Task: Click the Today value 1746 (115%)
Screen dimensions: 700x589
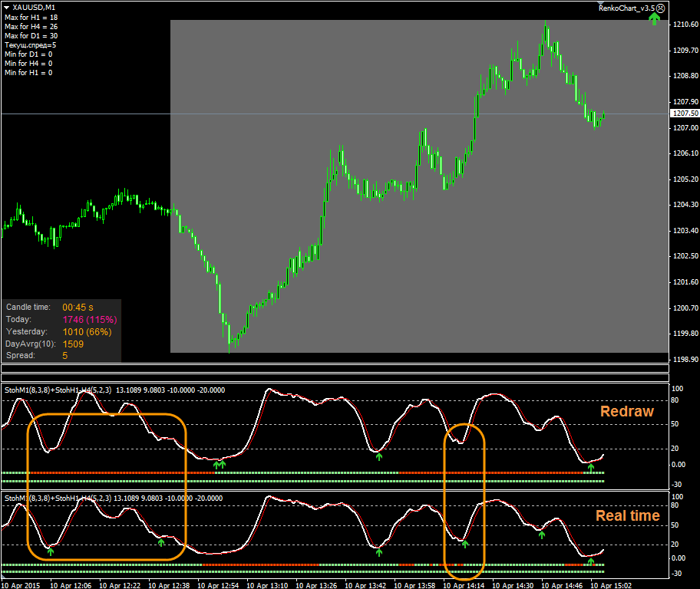Action: pos(90,320)
